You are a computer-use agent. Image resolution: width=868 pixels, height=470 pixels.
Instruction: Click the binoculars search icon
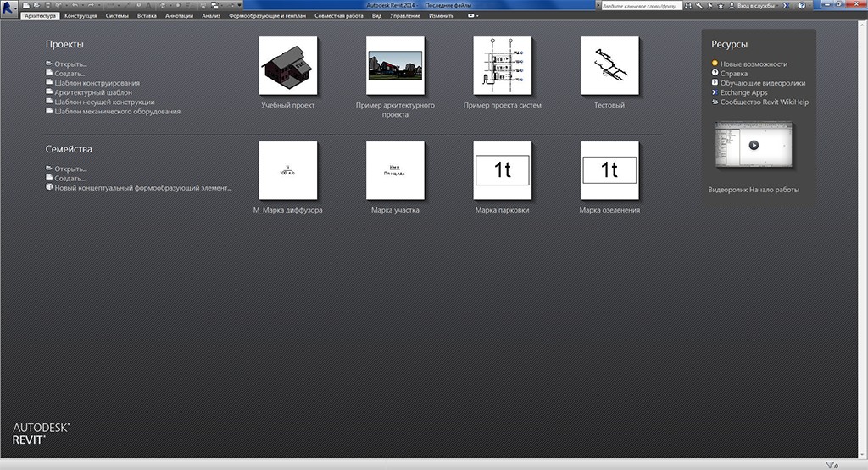[x=688, y=6]
